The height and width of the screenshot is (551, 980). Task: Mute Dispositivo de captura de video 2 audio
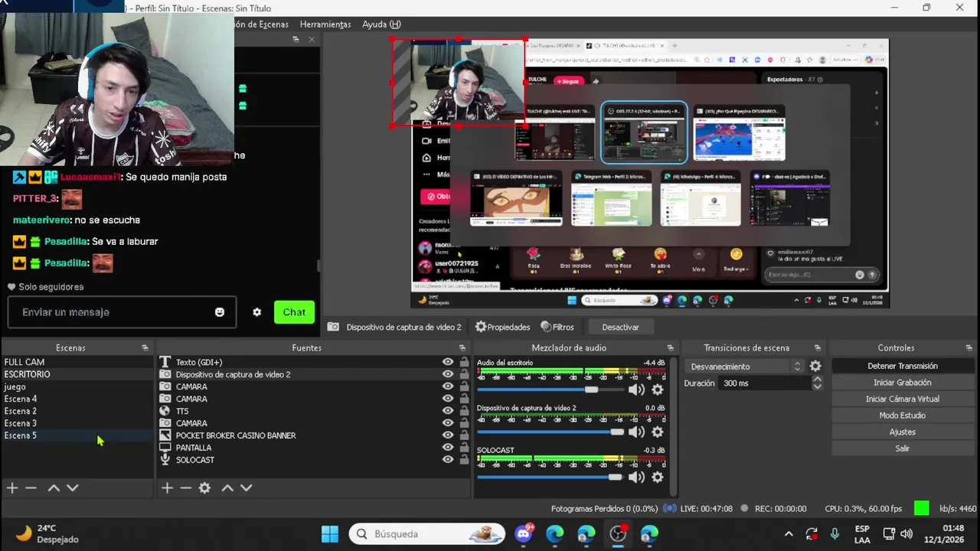click(x=636, y=432)
